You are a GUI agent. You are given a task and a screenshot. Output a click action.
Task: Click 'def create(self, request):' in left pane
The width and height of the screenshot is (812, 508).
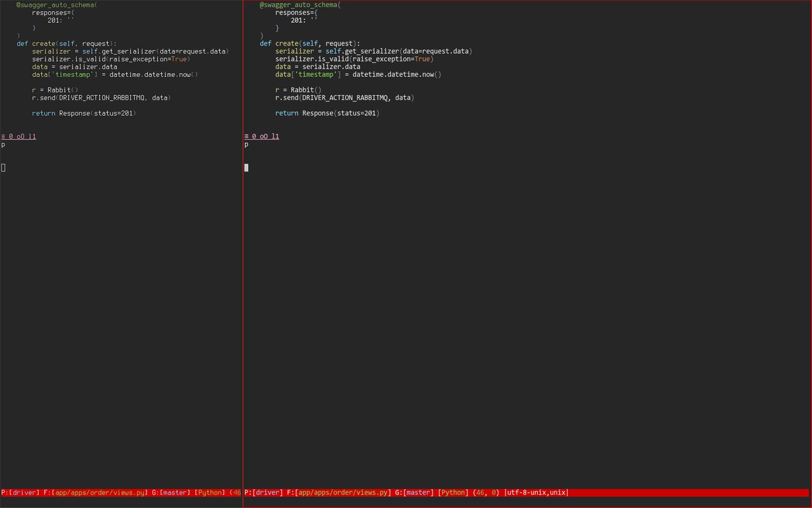pyautogui.click(x=67, y=44)
